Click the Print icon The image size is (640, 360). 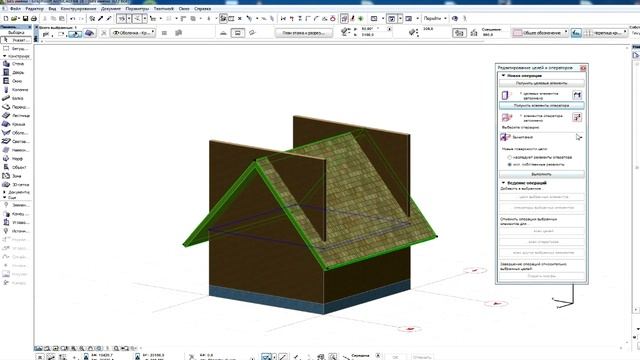click(34, 18)
